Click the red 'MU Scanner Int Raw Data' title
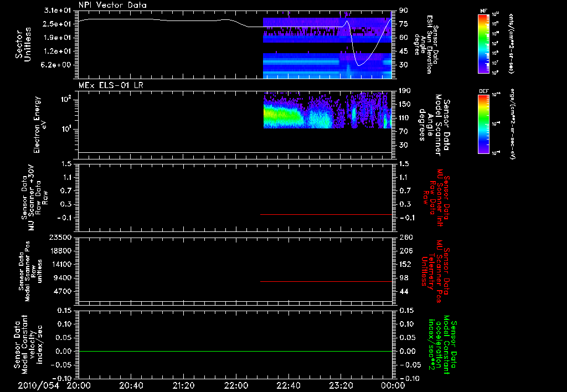 (436, 198)
